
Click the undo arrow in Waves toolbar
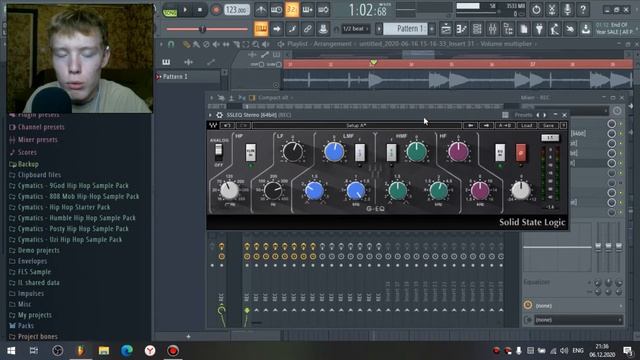coord(227,125)
